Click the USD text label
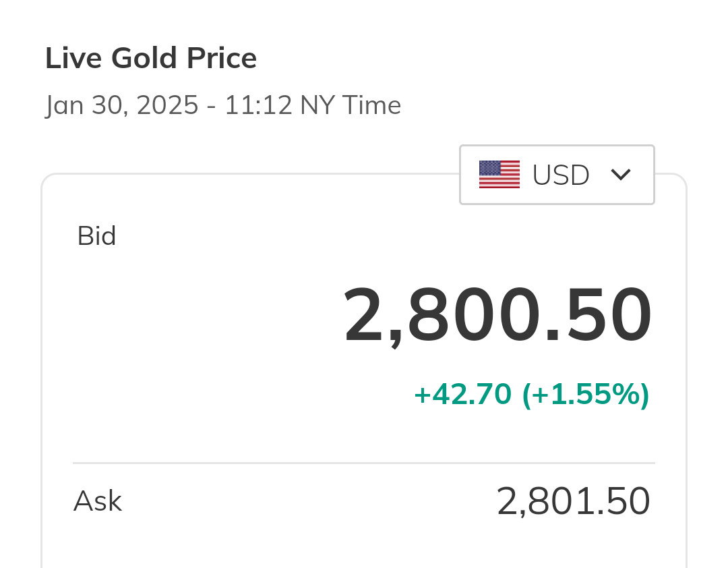This screenshot has width=728, height=568. click(x=561, y=175)
